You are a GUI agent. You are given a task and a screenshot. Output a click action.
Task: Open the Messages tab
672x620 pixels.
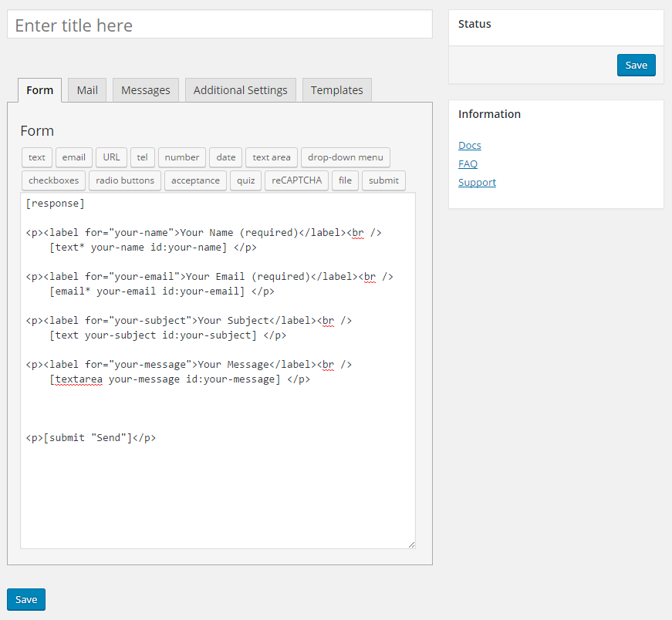[146, 90]
